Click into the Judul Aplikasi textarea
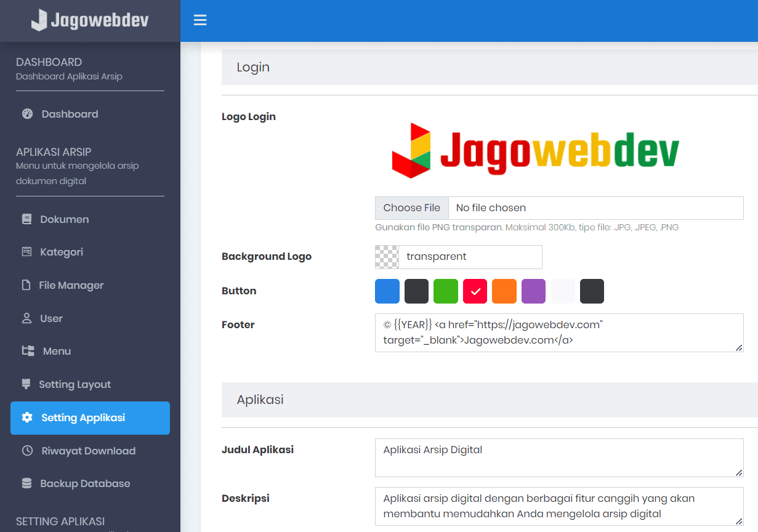758x532 pixels. [559, 457]
